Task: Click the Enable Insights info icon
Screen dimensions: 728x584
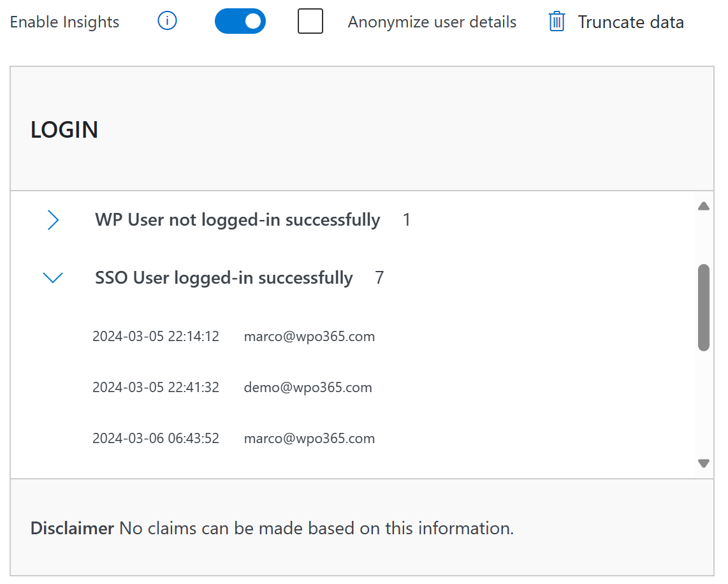Action: pos(167,21)
